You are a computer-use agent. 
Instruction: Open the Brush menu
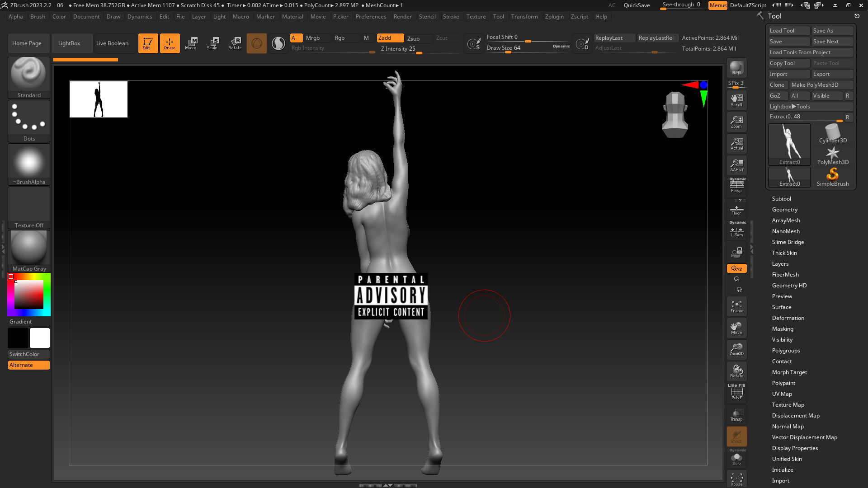click(38, 17)
